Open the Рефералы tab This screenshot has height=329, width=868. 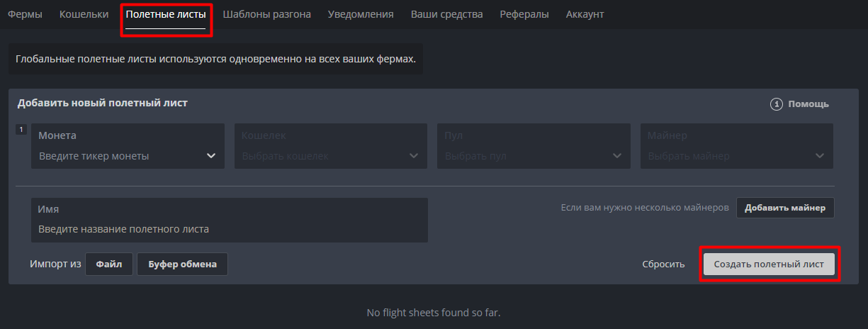coord(524,14)
